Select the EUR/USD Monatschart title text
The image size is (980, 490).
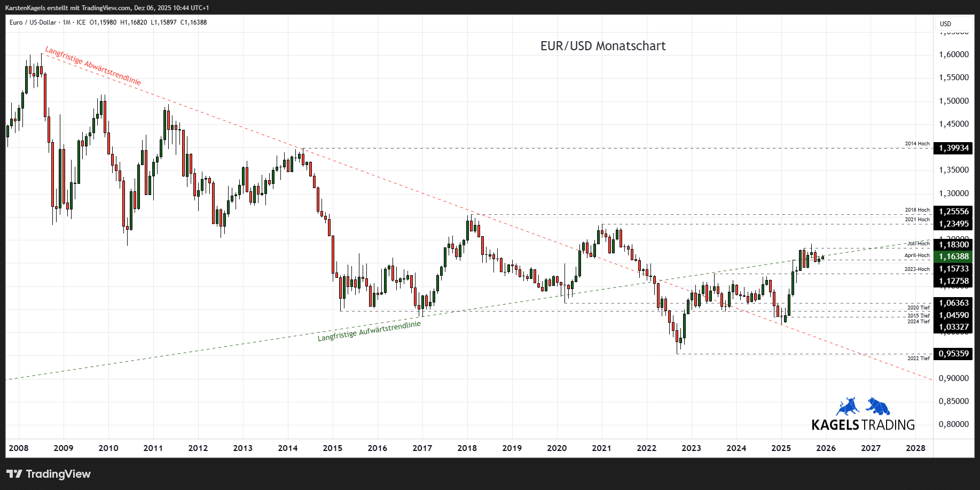pos(602,46)
